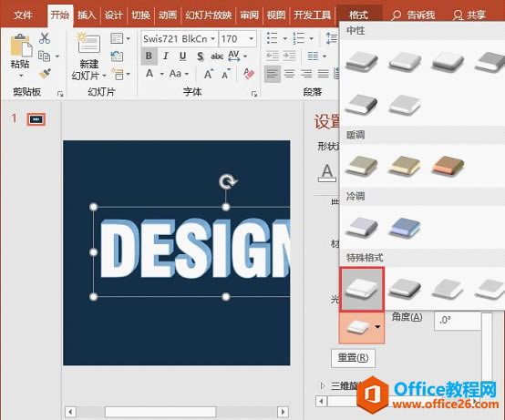
Task: Click Decrease Font Size icon
Action: (226, 74)
